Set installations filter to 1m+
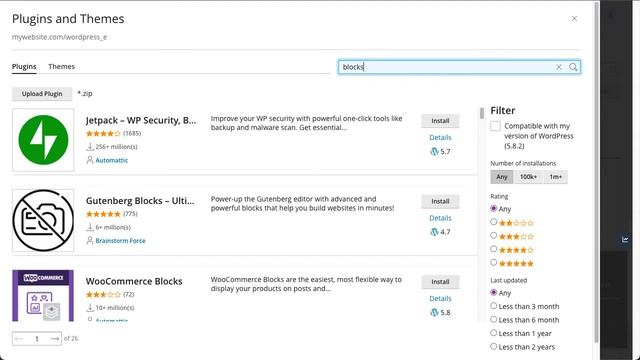The height and width of the screenshot is (360, 640). point(556,177)
